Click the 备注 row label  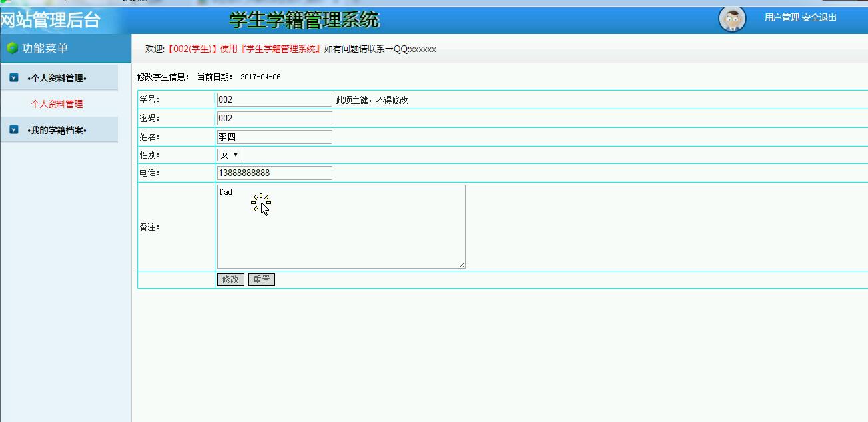click(x=150, y=227)
